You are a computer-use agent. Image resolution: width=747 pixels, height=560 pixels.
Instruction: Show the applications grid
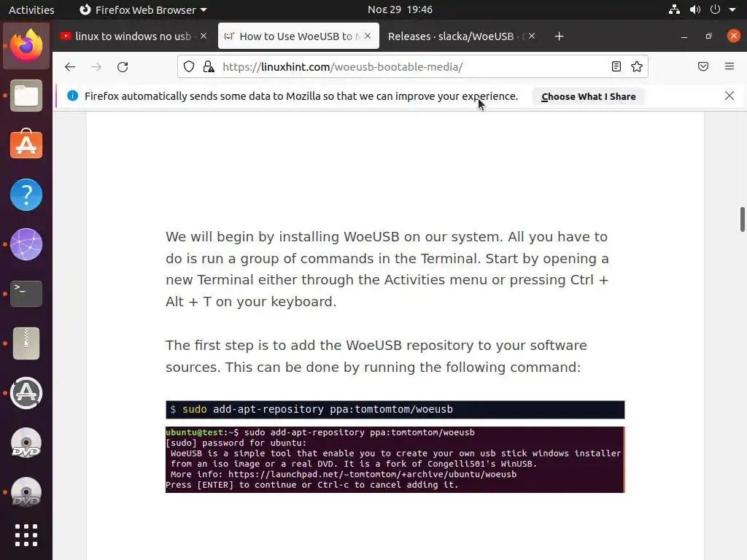[x=26, y=535]
